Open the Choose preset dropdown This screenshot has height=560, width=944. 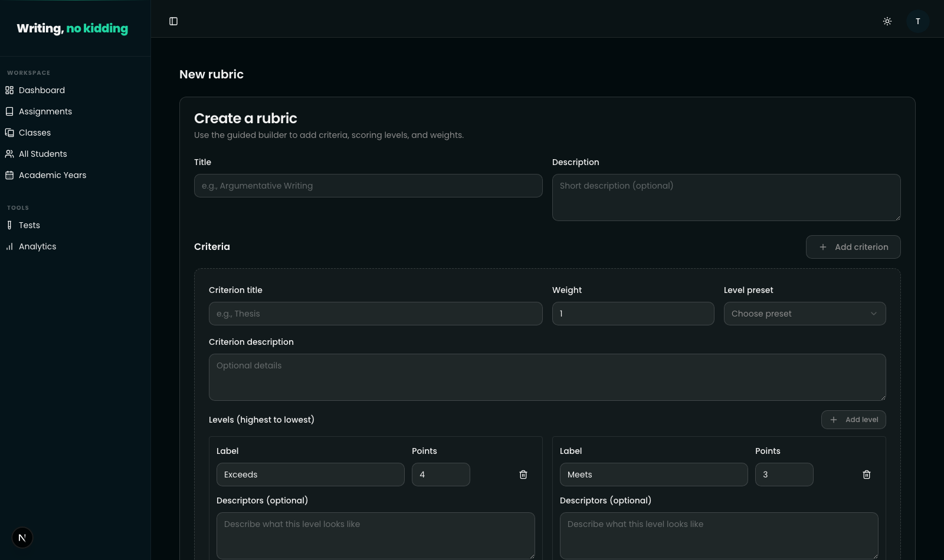point(805,314)
